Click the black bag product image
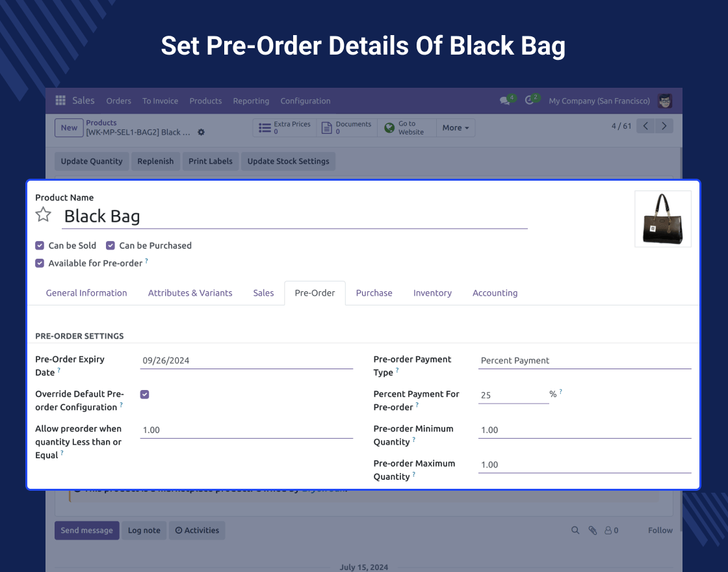The height and width of the screenshot is (572, 728). pos(663,218)
